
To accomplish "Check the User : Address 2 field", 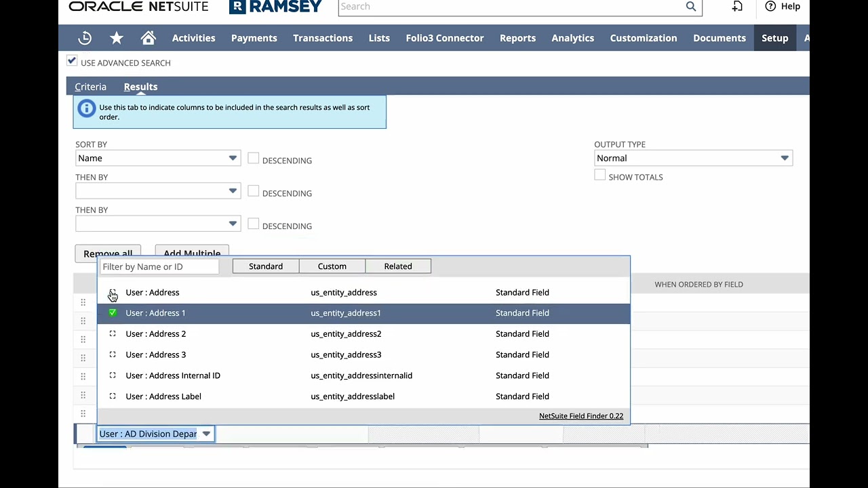I will [x=113, y=333].
